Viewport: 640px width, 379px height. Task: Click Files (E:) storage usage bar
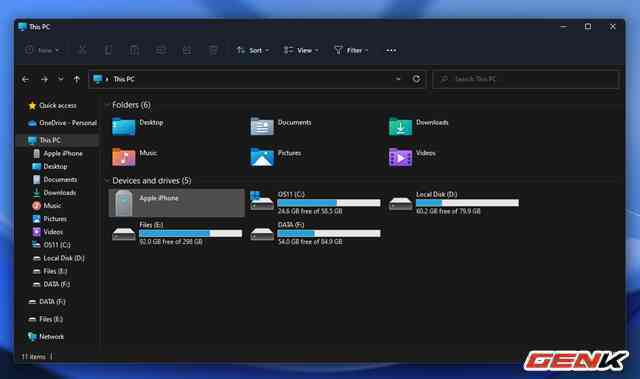click(191, 233)
